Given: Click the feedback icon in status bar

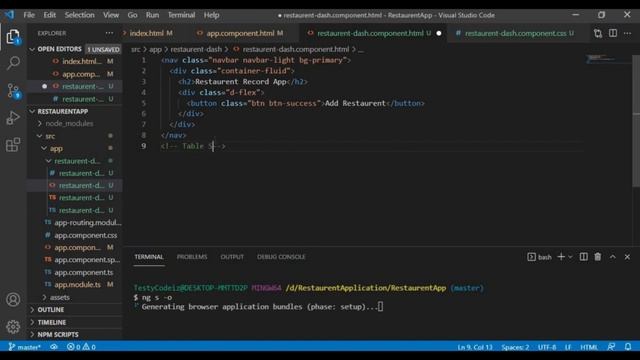Looking at the screenshot, I should click(611, 347).
